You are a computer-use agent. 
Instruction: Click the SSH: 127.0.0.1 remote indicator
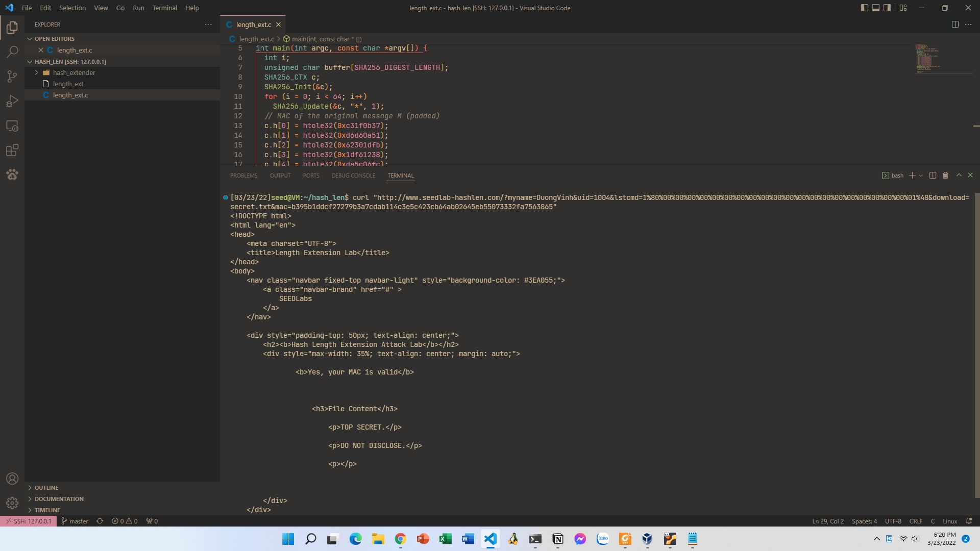(x=29, y=521)
